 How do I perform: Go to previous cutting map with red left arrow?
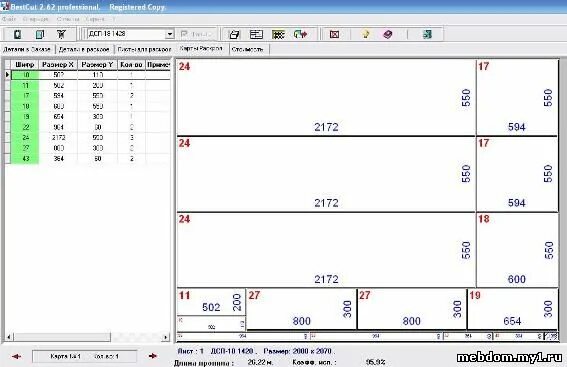[x=16, y=356]
